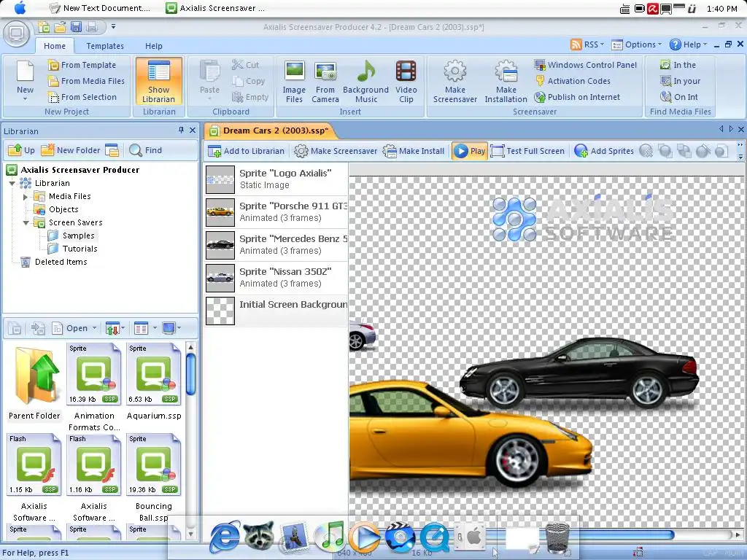Select the Sprite "Logo Axialis" item
Screen dimensions: 747x560
click(x=276, y=179)
